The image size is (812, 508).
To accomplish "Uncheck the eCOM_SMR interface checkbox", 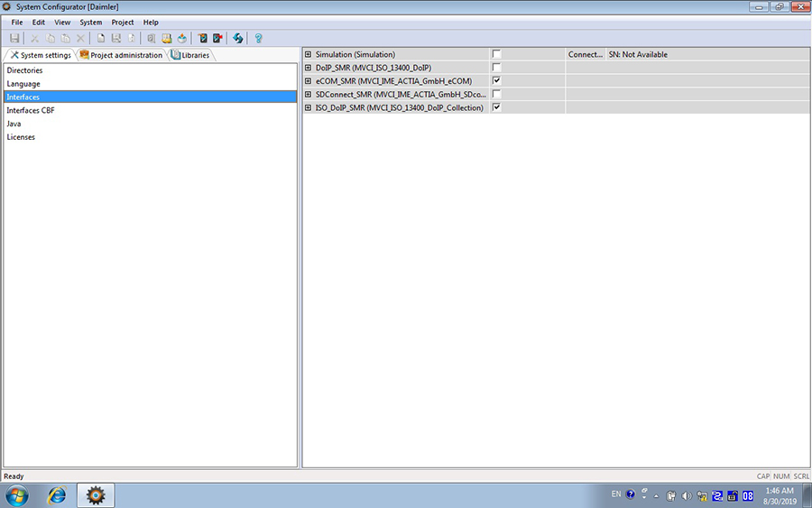I will pyautogui.click(x=496, y=80).
